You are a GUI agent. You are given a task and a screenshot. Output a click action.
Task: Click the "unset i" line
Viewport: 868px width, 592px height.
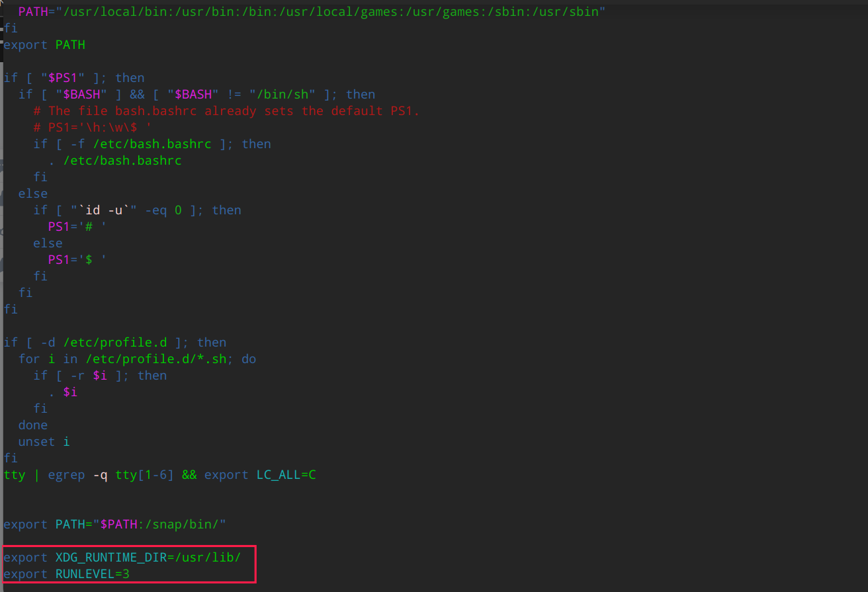point(44,442)
